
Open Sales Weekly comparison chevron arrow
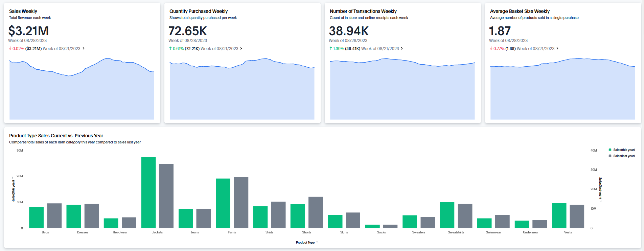pos(84,48)
